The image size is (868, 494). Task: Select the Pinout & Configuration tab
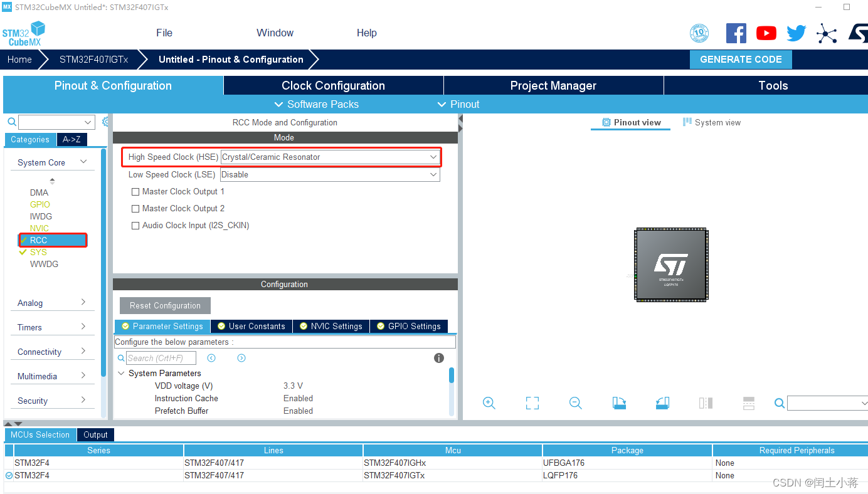point(113,86)
